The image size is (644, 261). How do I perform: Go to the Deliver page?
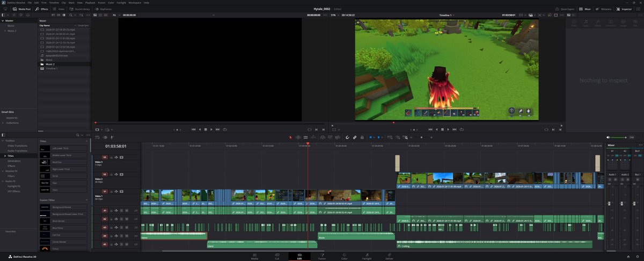(389, 256)
